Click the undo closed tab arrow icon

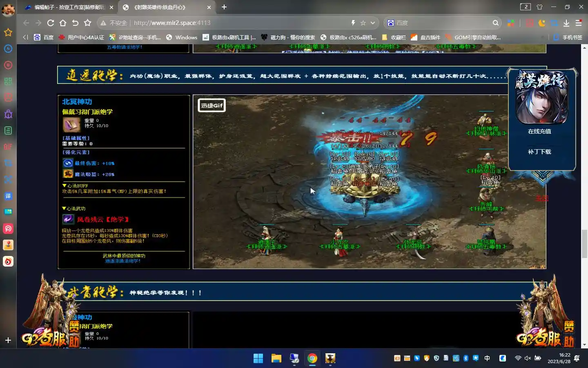pyautogui.click(x=75, y=23)
